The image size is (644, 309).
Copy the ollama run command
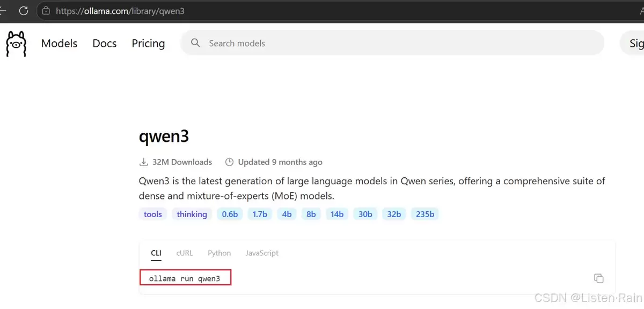598,278
